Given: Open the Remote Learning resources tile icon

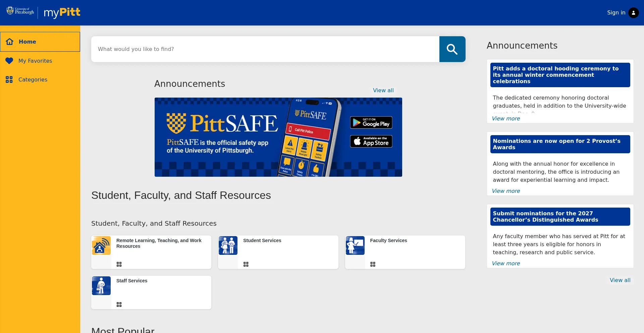Looking at the screenshot, I should tap(101, 245).
